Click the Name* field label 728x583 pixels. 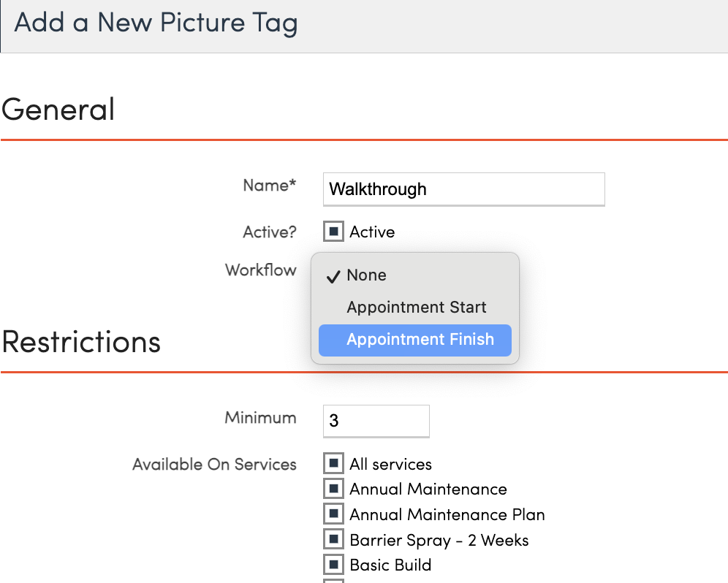[270, 186]
